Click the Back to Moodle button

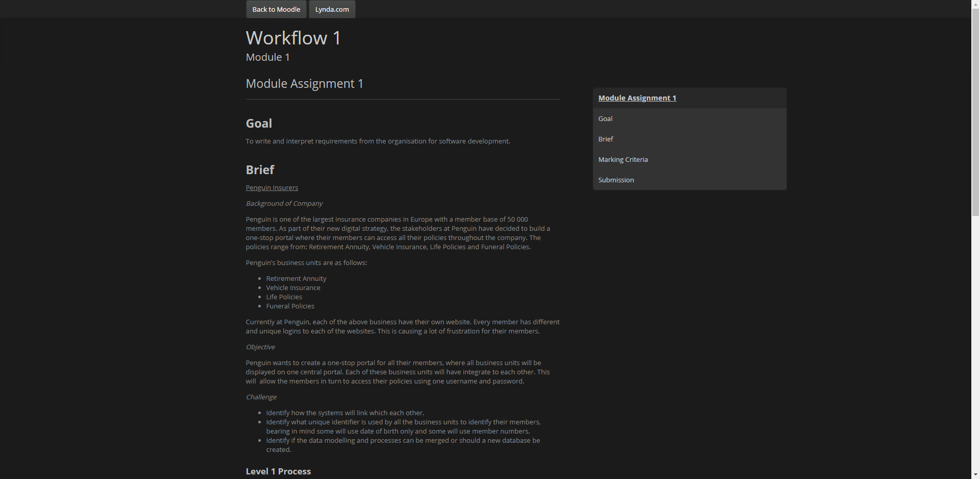point(276,9)
